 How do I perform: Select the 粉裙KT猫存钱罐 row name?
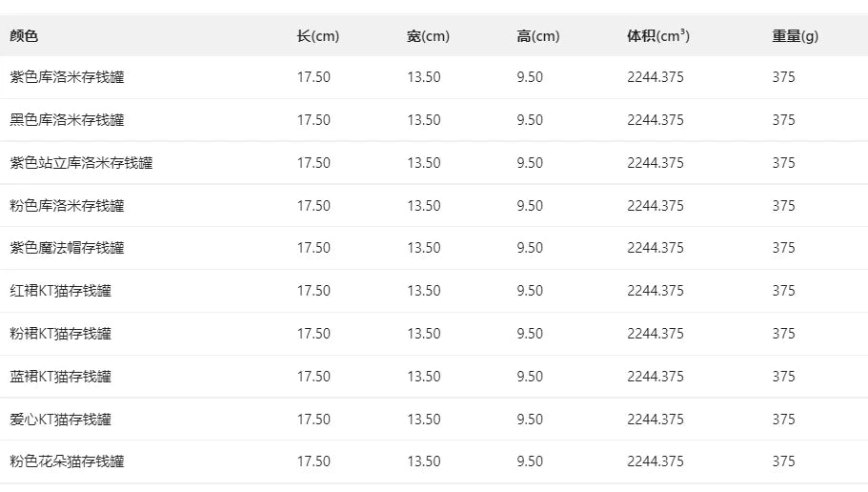click(x=60, y=334)
